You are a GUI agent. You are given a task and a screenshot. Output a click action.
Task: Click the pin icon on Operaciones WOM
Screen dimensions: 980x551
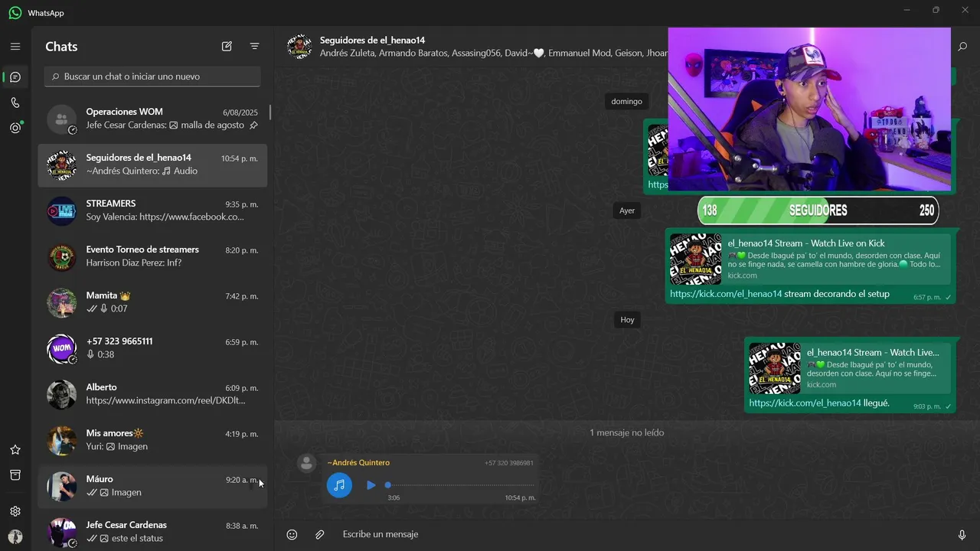click(x=254, y=126)
